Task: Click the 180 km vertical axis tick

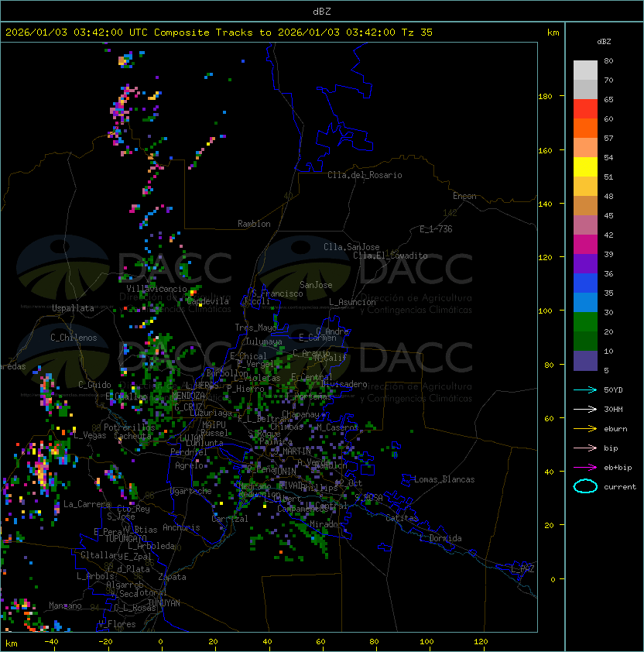Action: pyautogui.click(x=545, y=97)
